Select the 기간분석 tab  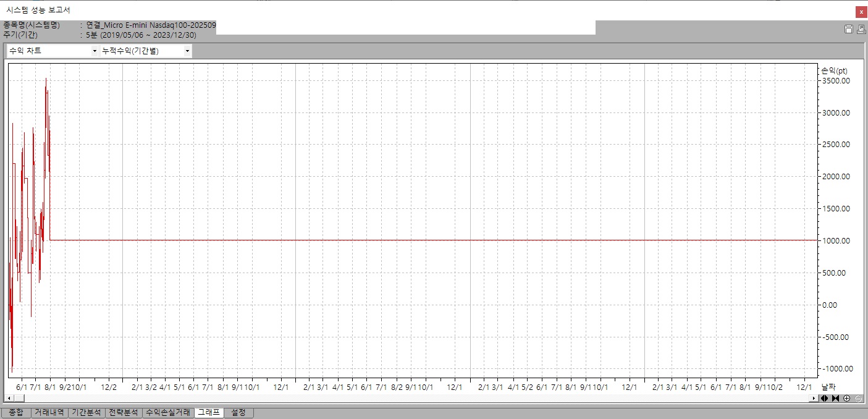pos(86,412)
